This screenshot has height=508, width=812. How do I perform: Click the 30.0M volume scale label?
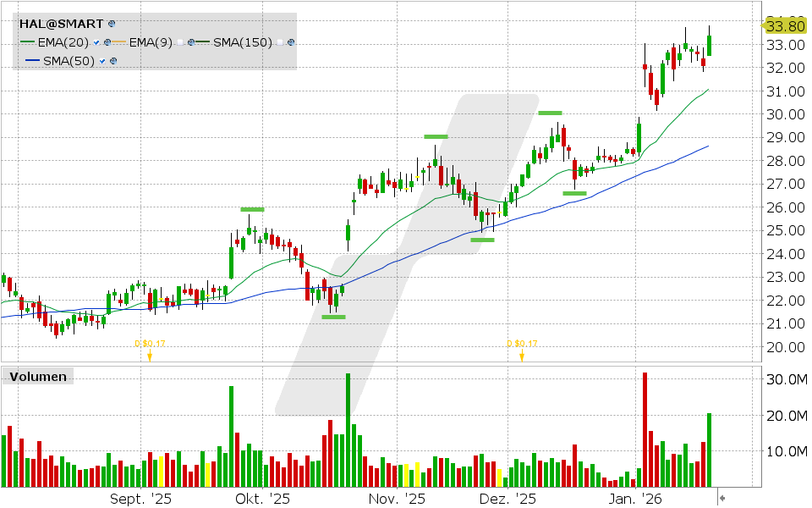[x=788, y=378]
